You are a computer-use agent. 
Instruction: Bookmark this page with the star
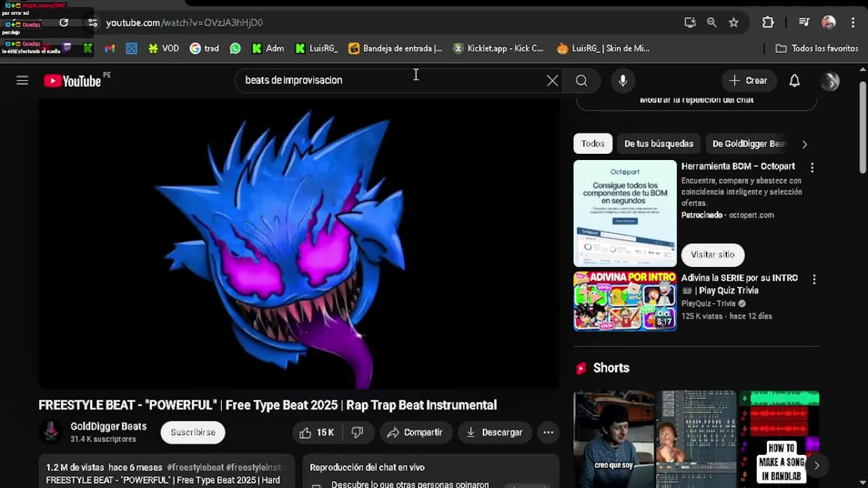(733, 22)
